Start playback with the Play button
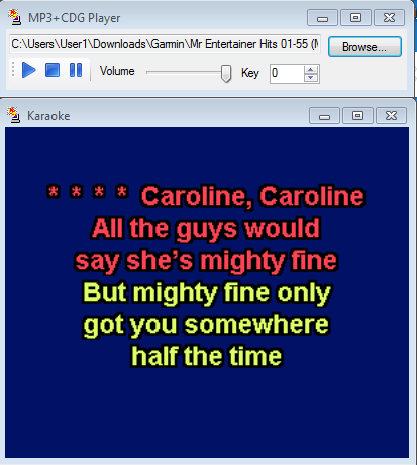The width and height of the screenshot is (417, 465). (29, 70)
